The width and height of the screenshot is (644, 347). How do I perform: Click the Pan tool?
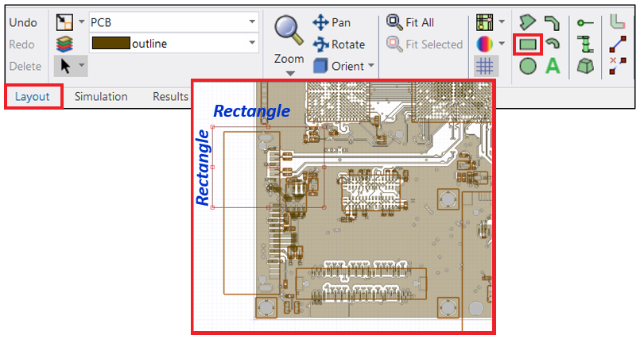tap(332, 22)
